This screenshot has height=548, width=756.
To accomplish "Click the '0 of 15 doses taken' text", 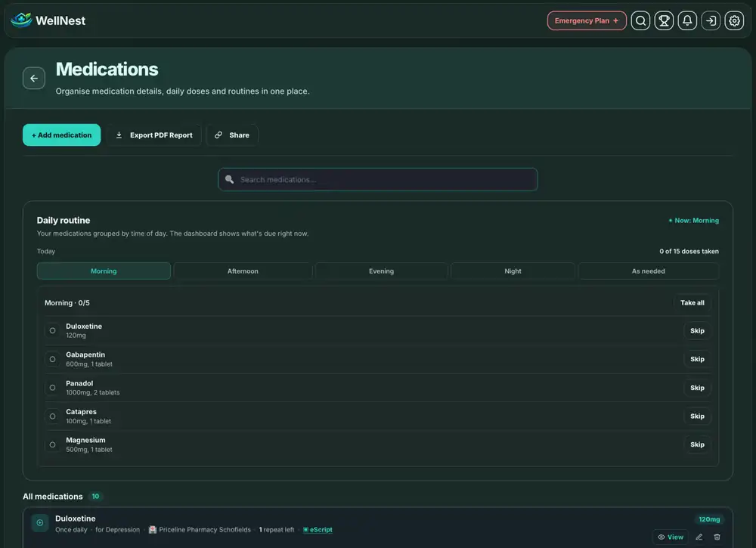I will (689, 251).
